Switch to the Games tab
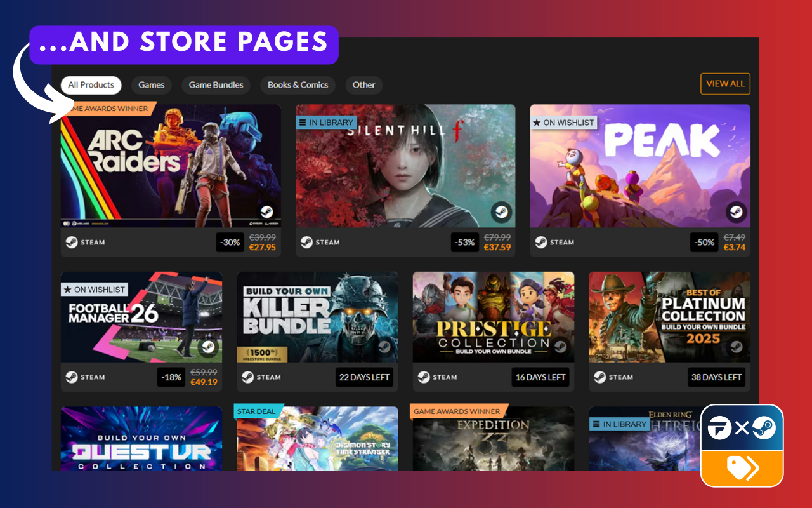Viewport: 812px width, 508px height. [152, 85]
